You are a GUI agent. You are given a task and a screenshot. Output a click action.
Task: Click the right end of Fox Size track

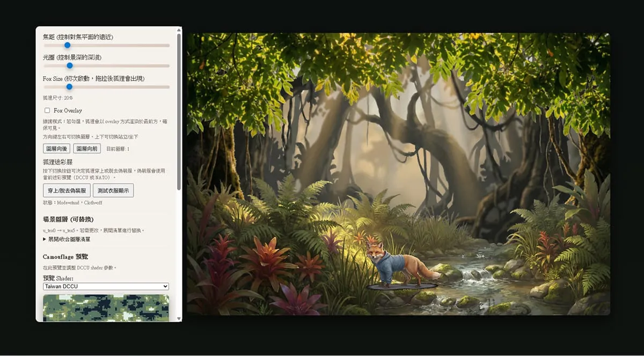click(x=167, y=86)
